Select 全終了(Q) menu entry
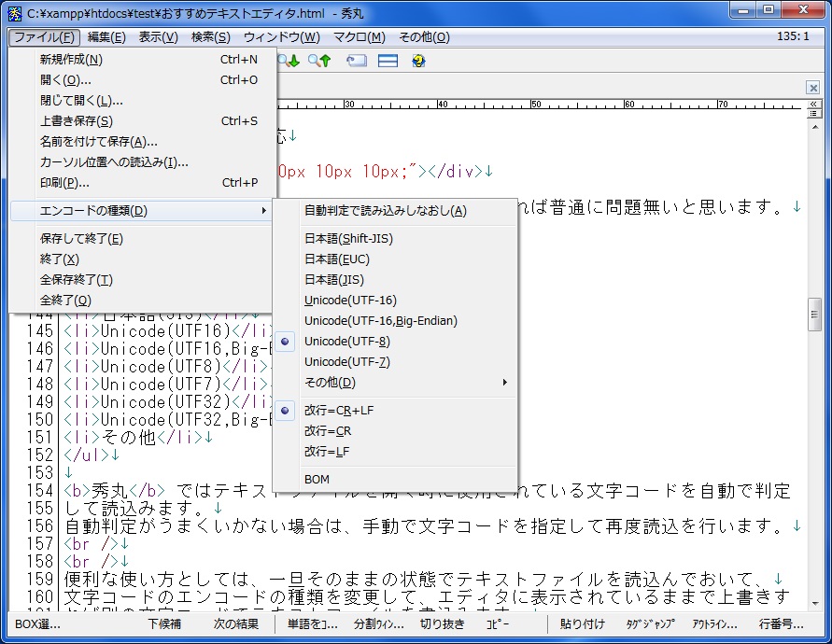The width and height of the screenshot is (832, 644). click(142, 301)
